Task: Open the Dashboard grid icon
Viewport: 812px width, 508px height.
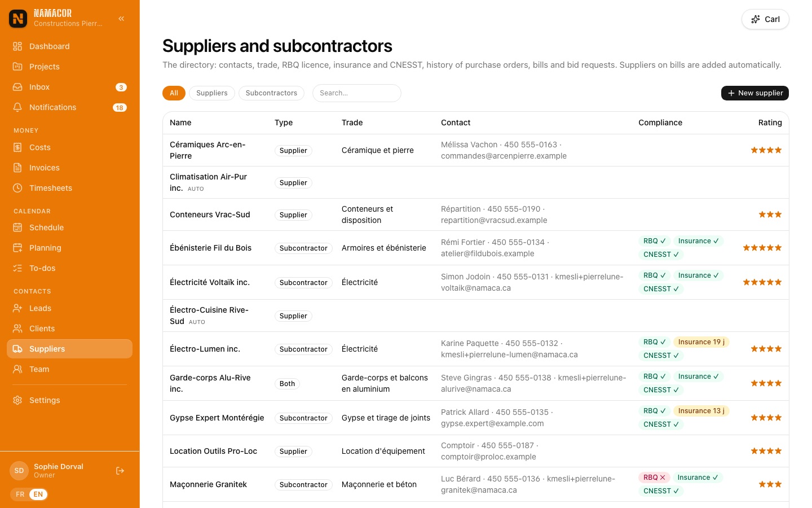Action: coord(17,46)
